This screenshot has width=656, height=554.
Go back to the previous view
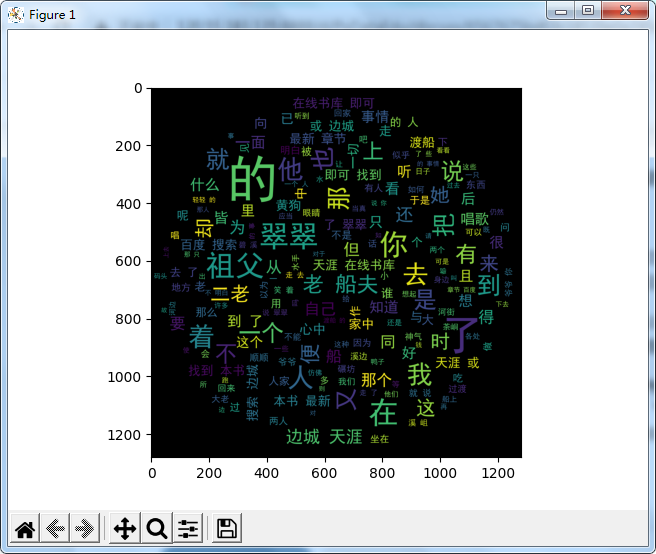55,528
